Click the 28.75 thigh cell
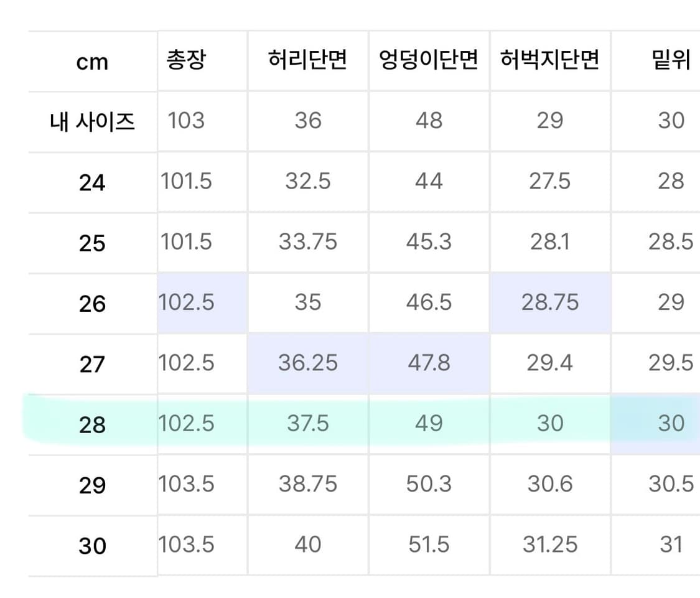700x598 pixels. click(x=550, y=303)
